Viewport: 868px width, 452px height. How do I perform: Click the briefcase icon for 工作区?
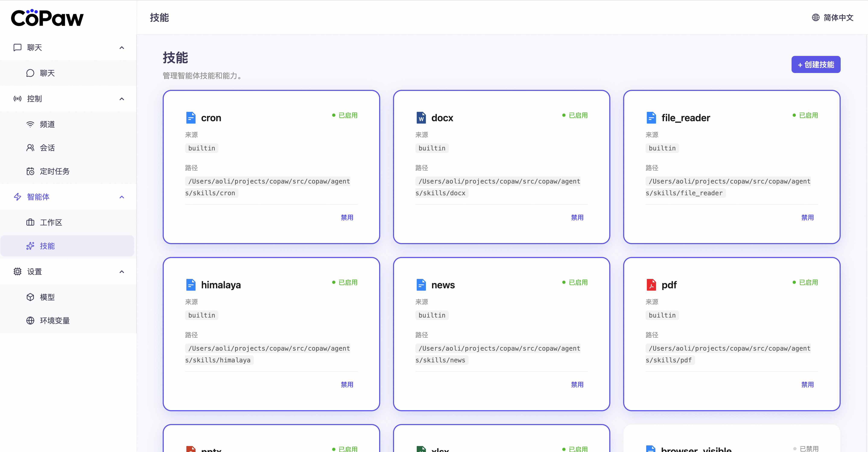coord(30,222)
